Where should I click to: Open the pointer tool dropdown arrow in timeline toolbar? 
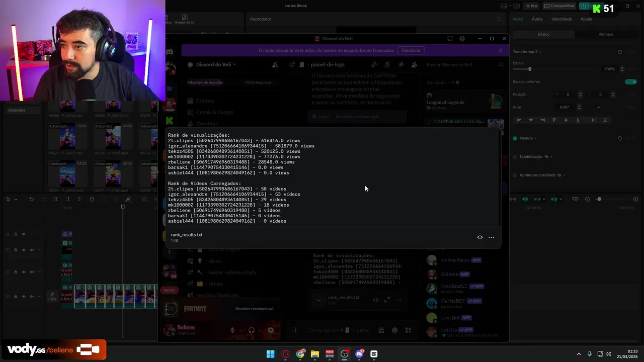[16, 199]
